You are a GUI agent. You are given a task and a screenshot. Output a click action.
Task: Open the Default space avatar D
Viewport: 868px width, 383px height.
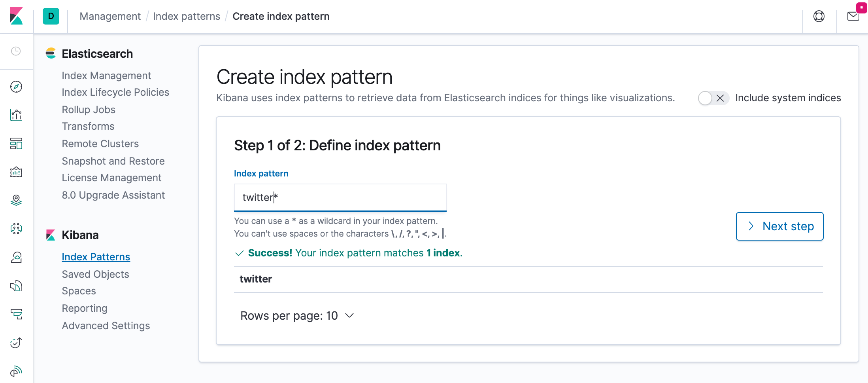pyautogui.click(x=51, y=16)
